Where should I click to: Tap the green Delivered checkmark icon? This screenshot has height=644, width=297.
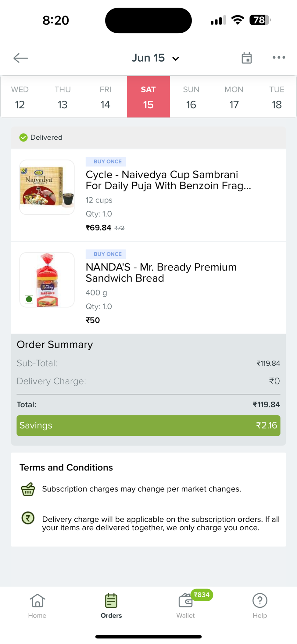pyautogui.click(x=23, y=138)
